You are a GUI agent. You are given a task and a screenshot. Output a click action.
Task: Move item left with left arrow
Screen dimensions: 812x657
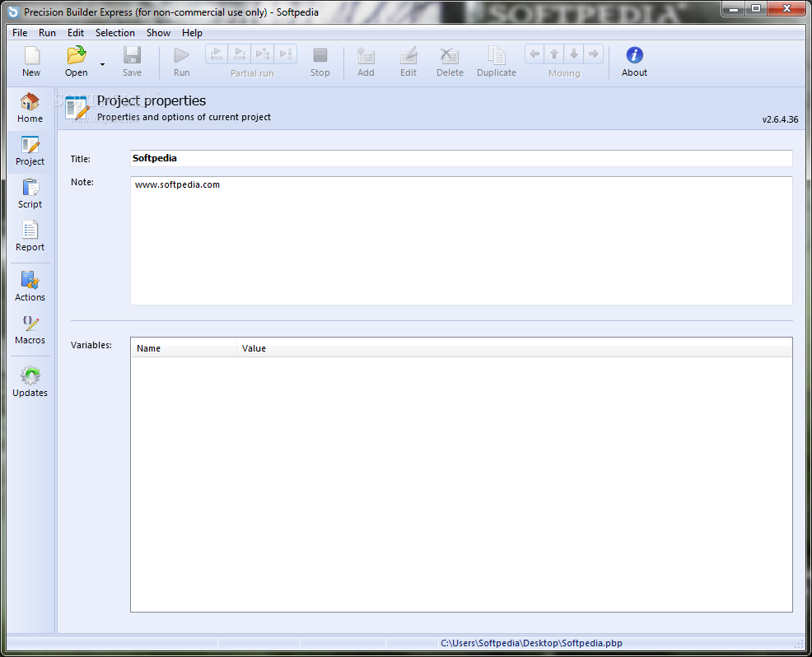534,54
